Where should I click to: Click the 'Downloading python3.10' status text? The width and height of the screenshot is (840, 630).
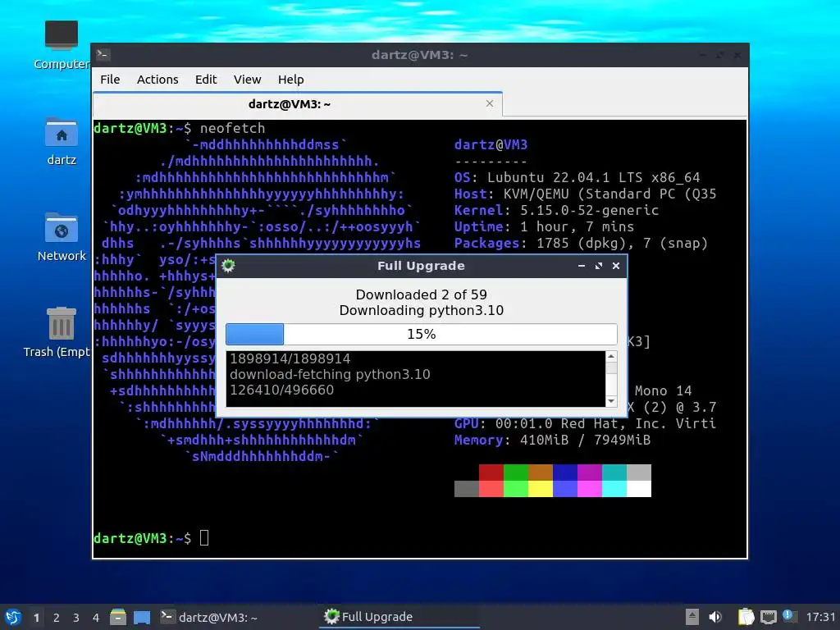pyautogui.click(x=421, y=310)
